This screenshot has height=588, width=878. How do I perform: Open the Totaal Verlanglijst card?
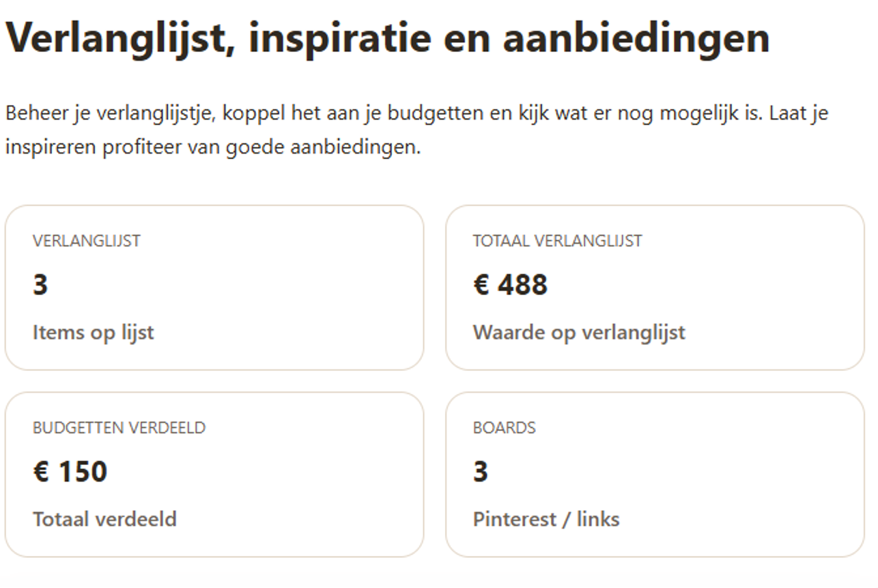click(x=655, y=287)
